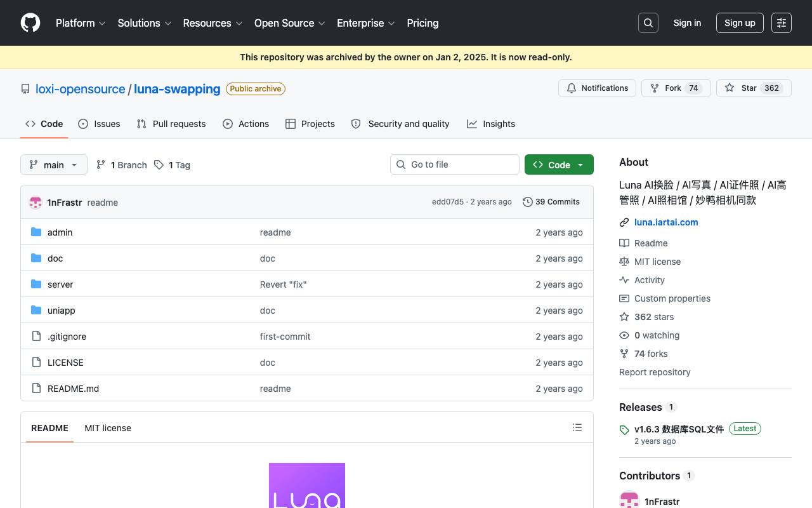View 1 Branch list
812x508 pixels.
(x=122, y=165)
